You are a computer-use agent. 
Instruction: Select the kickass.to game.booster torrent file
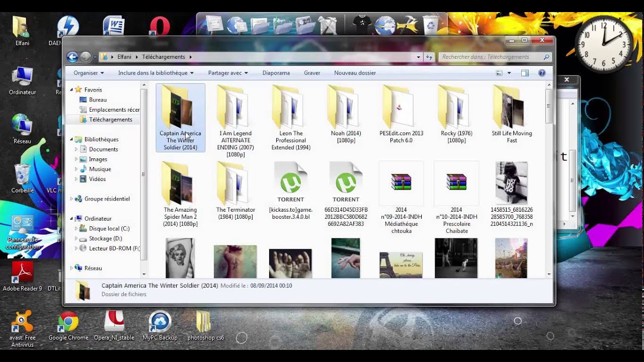(x=291, y=191)
